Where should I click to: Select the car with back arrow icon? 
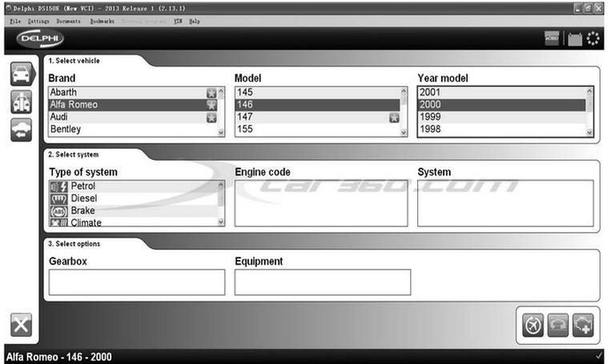click(21, 130)
